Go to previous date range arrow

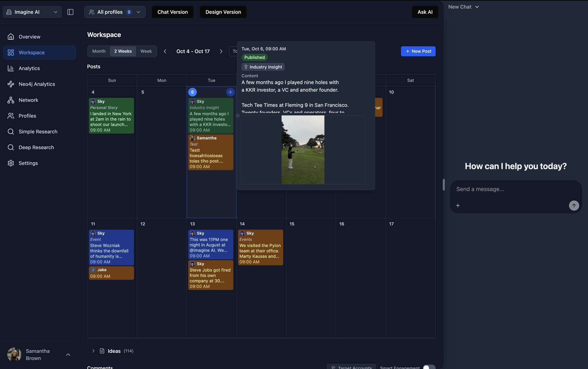tap(165, 51)
